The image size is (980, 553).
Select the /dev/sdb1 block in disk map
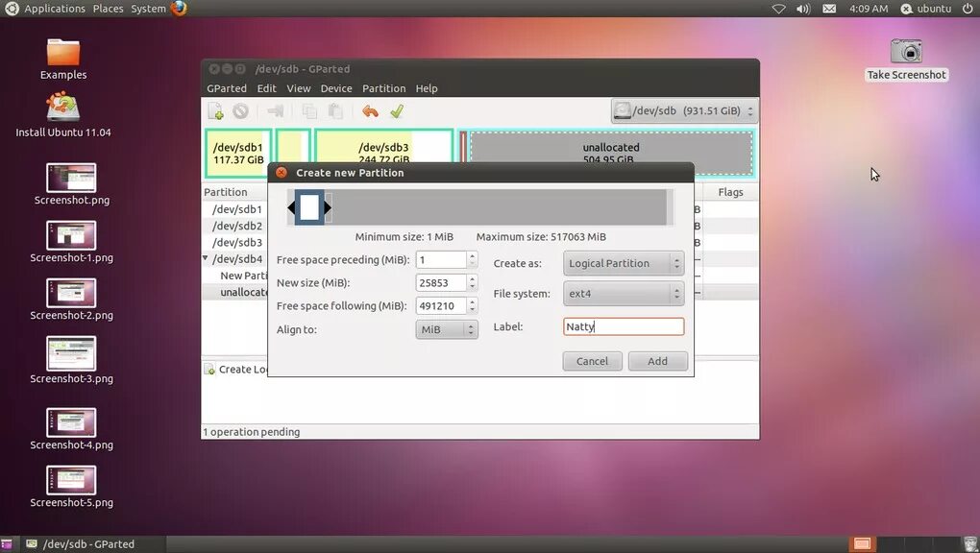238,153
